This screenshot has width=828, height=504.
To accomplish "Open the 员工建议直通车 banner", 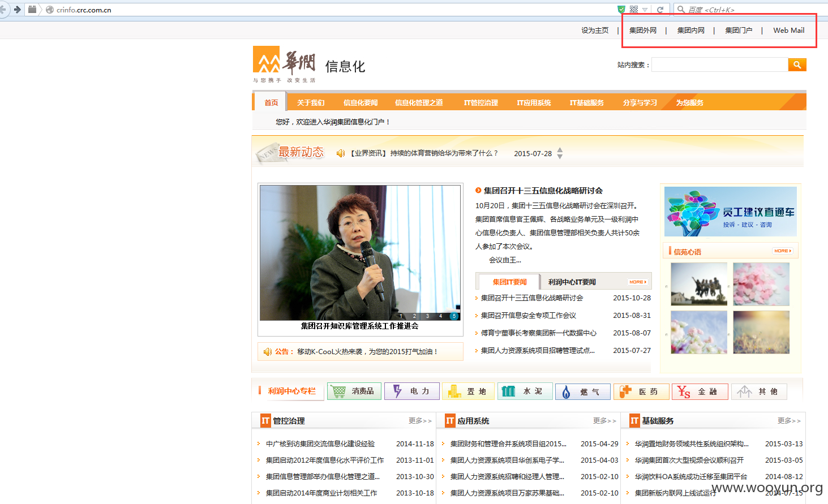I will tap(731, 212).
